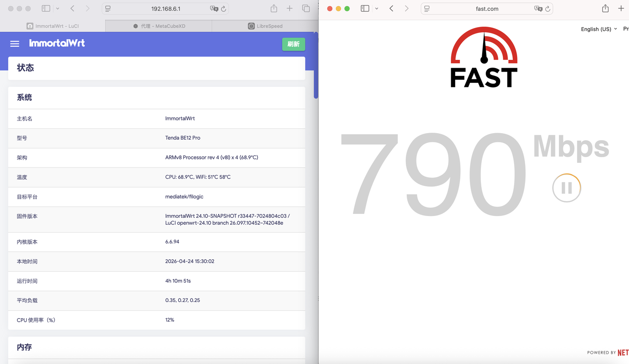Viewport: 629px width, 364px height.
Task: Click the 温度 row label
Action: [x=22, y=177]
